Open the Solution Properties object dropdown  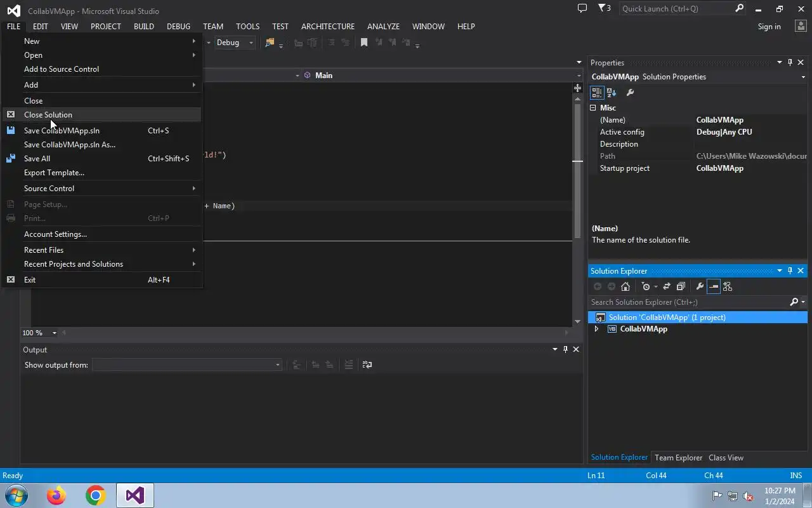(x=803, y=77)
